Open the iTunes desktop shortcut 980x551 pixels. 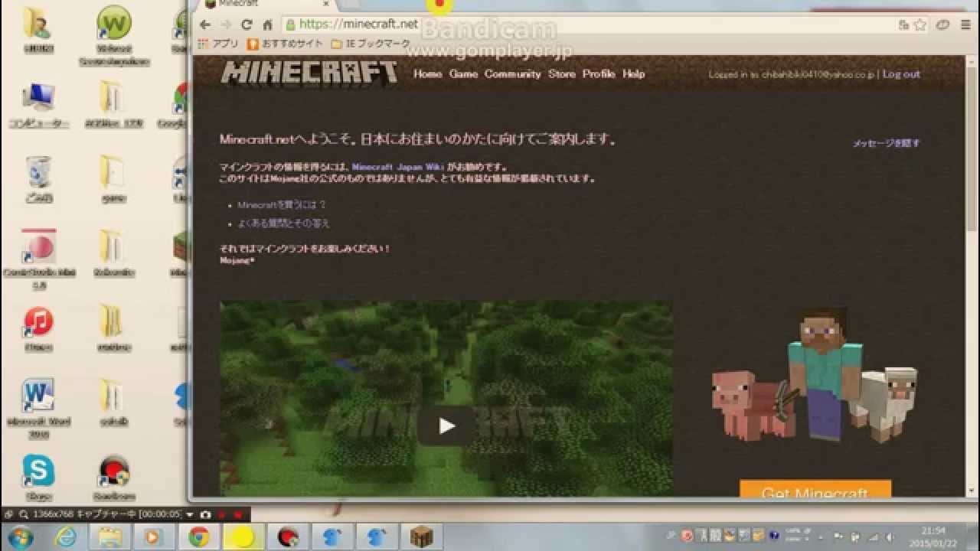[38, 329]
